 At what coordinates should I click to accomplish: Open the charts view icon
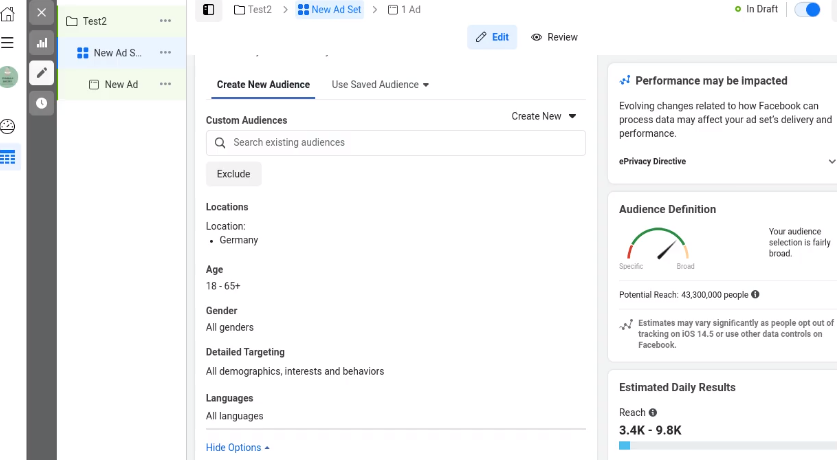[x=41, y=43]
